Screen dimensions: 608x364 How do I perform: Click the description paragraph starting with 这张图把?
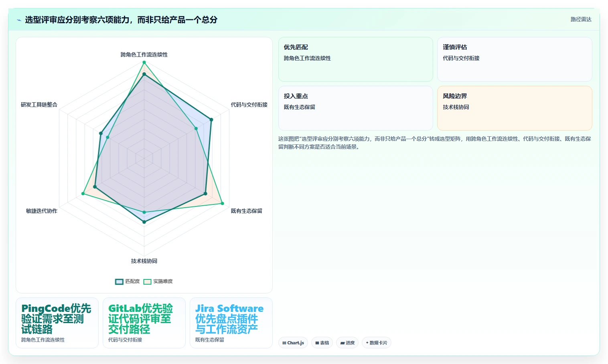tap(435, 143)
